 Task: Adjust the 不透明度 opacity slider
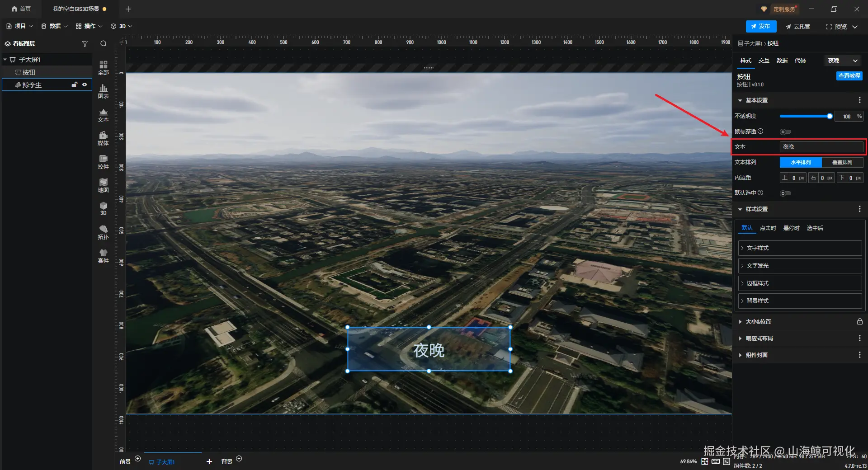coord(806,116)
